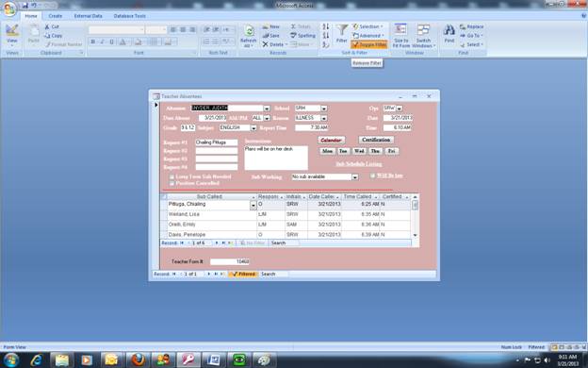Screen dimensions: 588x368
Task: Expand the Sub Working dropdown
Action: coord(354,176)
